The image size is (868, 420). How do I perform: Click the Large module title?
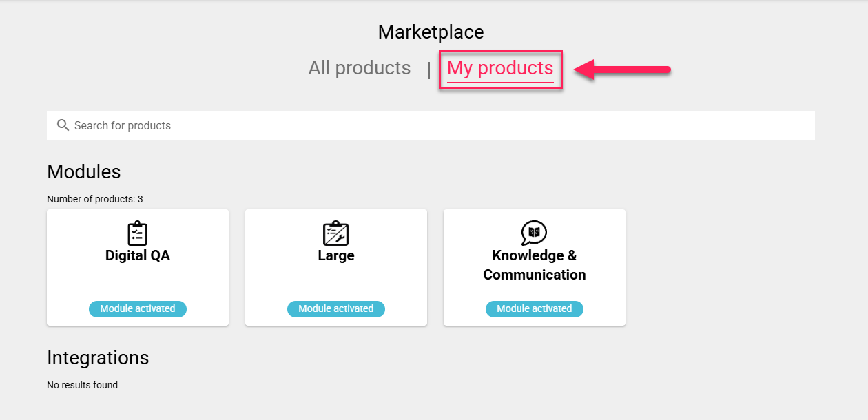pos(336,255)
